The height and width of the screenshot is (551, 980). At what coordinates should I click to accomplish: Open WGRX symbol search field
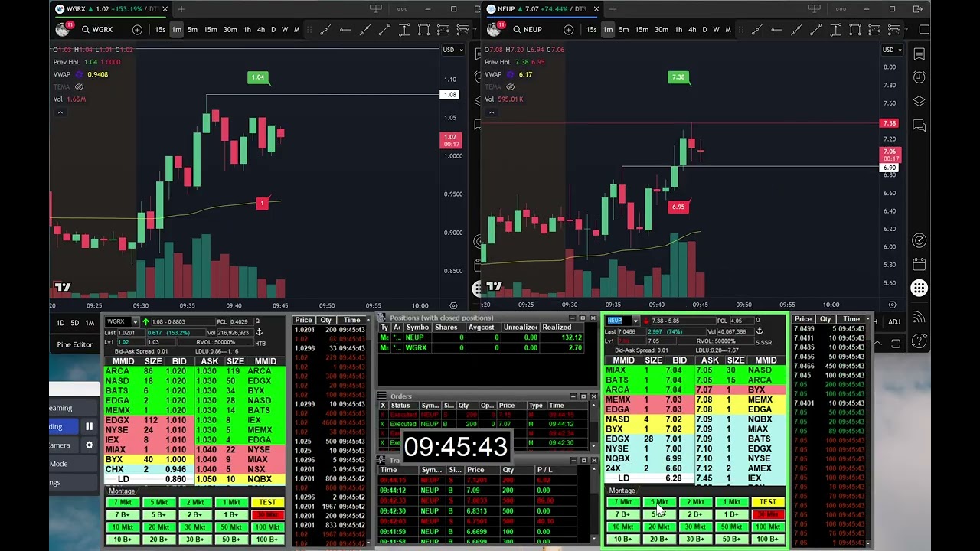[x=102, y=30]
